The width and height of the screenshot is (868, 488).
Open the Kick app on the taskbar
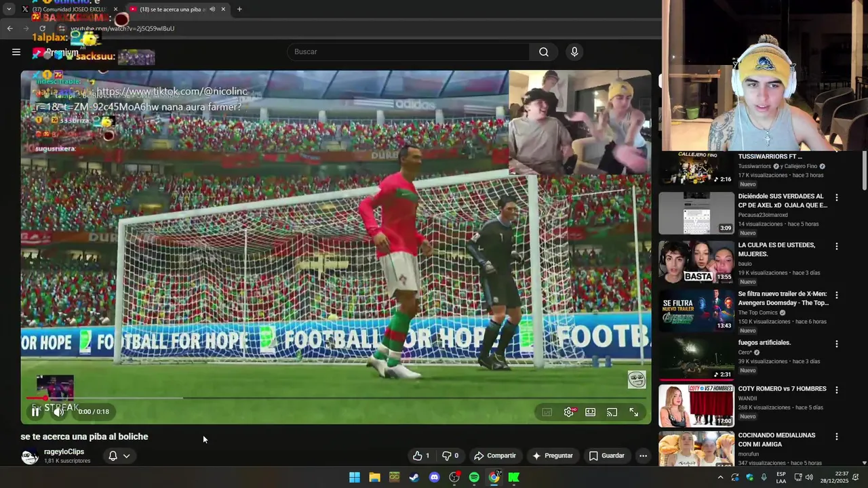(514, 477)
